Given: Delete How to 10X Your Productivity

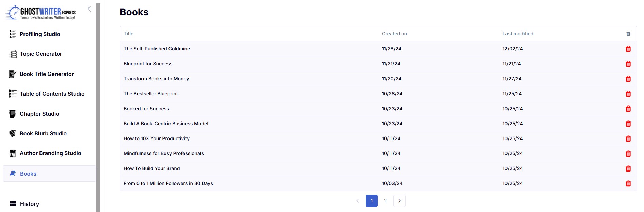Looking at the screenshot, I should click(x=628, y=138).
